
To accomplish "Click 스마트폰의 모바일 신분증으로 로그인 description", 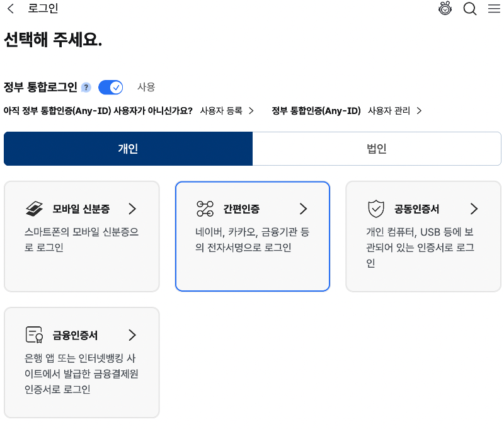I will coord(82,240).
